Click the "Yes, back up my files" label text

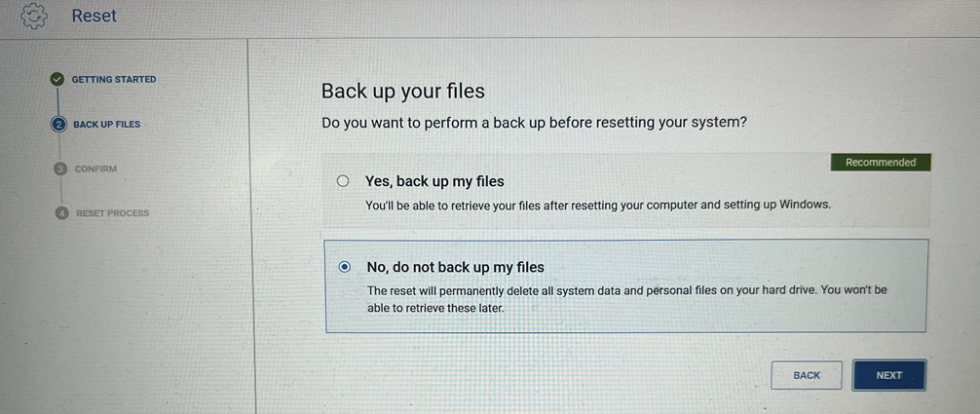pos(433,181)
